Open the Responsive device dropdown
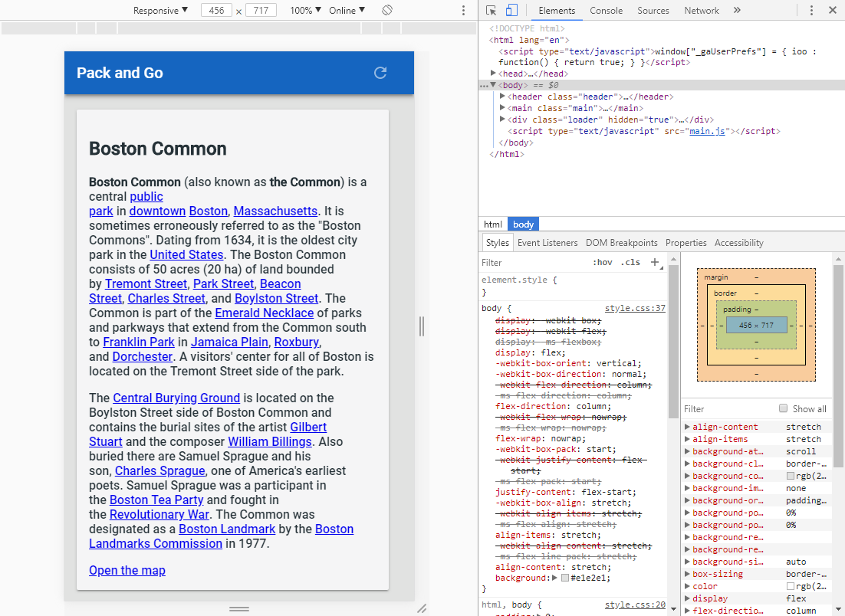 tap(160, 10)
